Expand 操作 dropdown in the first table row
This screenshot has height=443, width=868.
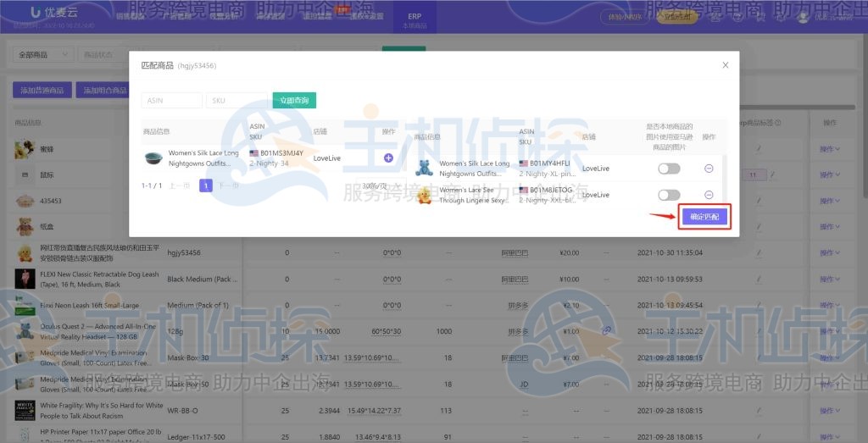829,150
